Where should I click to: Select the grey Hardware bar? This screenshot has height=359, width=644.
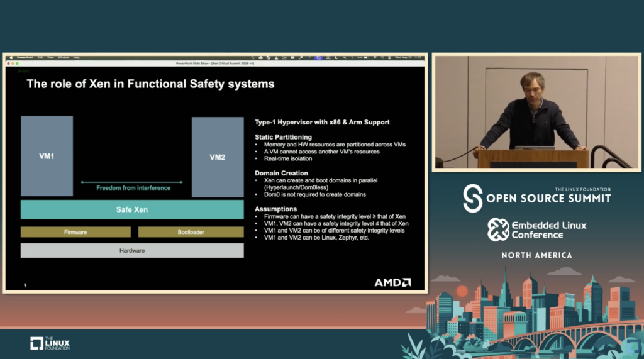point(132,251)
